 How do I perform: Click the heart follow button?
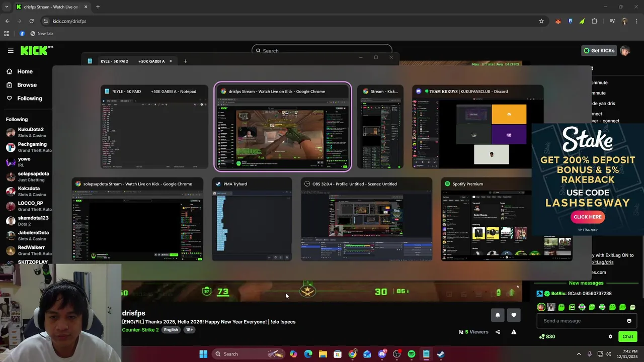[x=514, y=315]
